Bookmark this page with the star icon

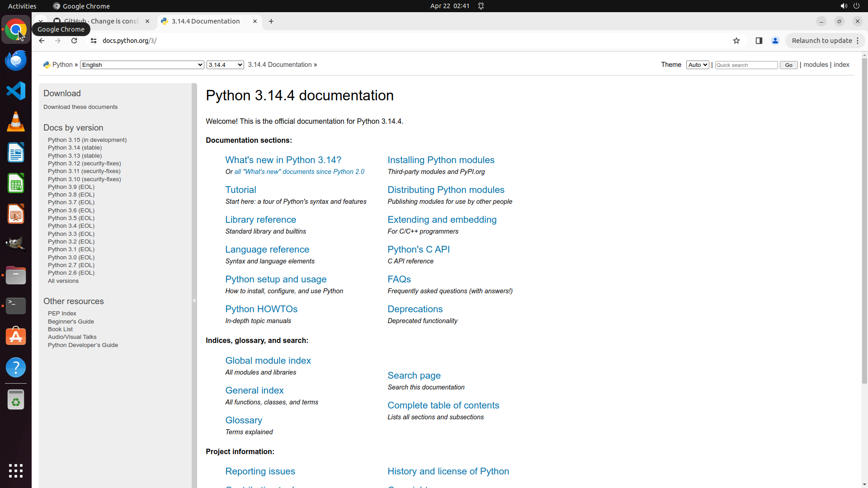[x=736, y=41]
